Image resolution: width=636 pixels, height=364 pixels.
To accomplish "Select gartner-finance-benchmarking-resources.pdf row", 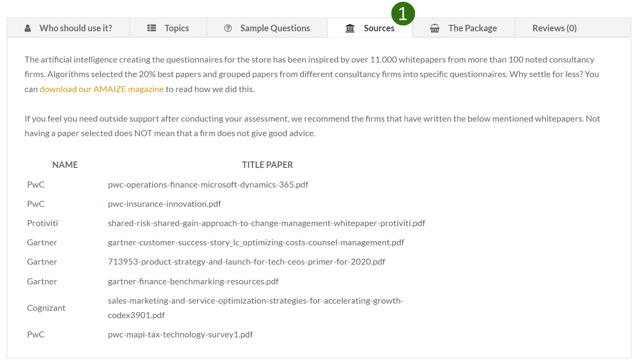I will point(193,281).
